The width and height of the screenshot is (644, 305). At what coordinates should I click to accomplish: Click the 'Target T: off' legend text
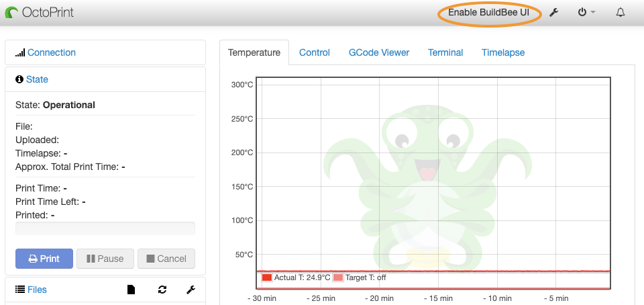coord(366,277)
